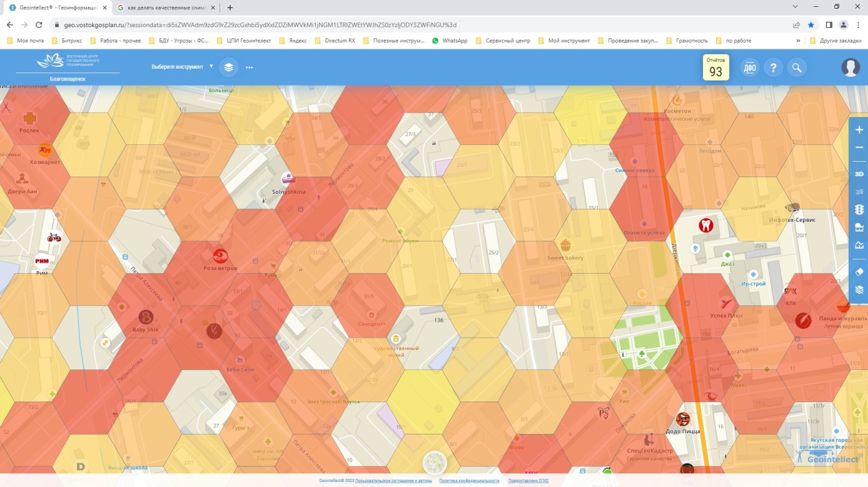
Task: Open the WhatsApp bookmark
Action: (449, 41)
